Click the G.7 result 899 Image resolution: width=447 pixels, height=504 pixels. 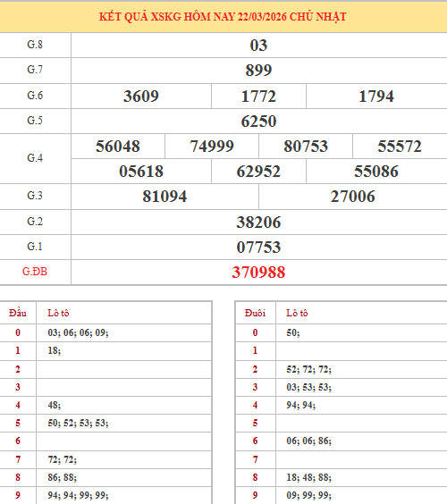click(x=258, y=71)
